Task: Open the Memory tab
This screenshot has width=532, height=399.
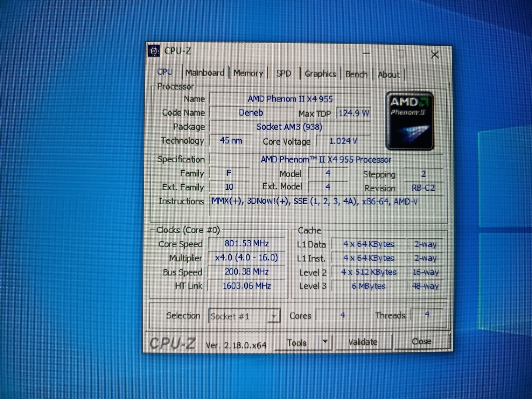Action: point(248,73)
